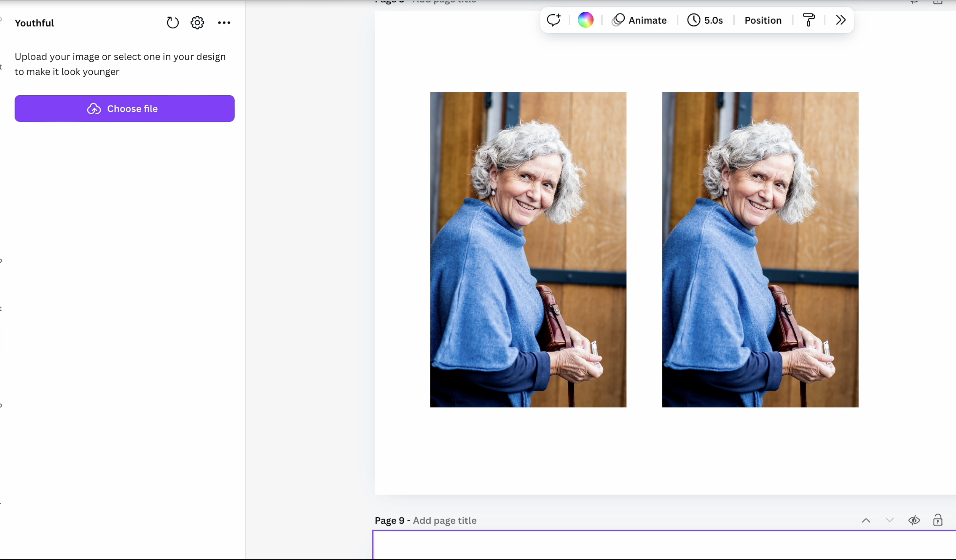Select the left woman photo
Image resolution: width=956 pixels, height=560 pixels.
click(x=528, y=249)
